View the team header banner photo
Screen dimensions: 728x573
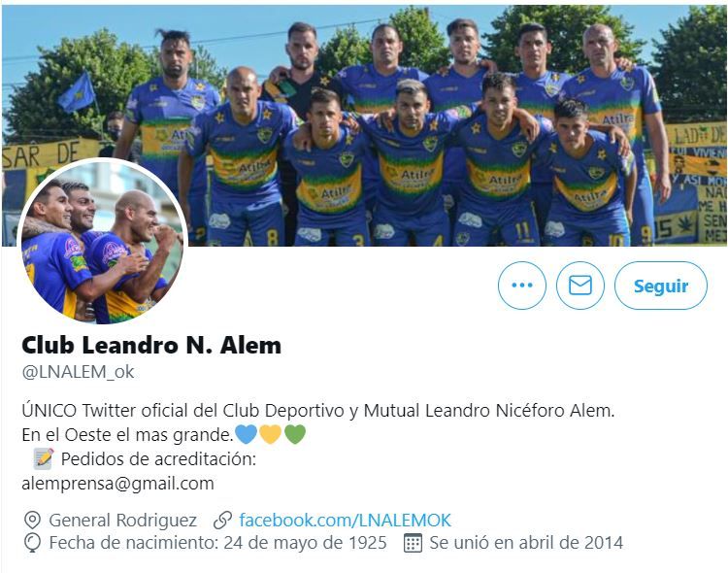click(364, 125)
